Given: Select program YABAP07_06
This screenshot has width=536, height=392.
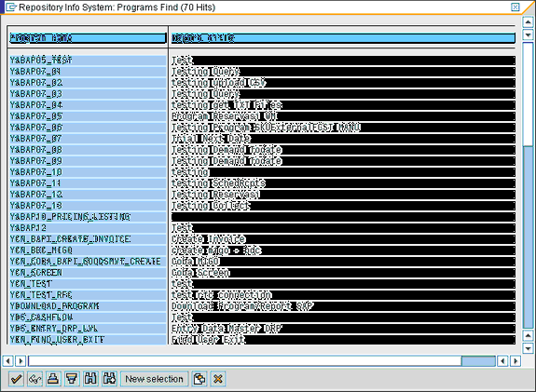Looking at the screenshot, I should coord(88,128).
